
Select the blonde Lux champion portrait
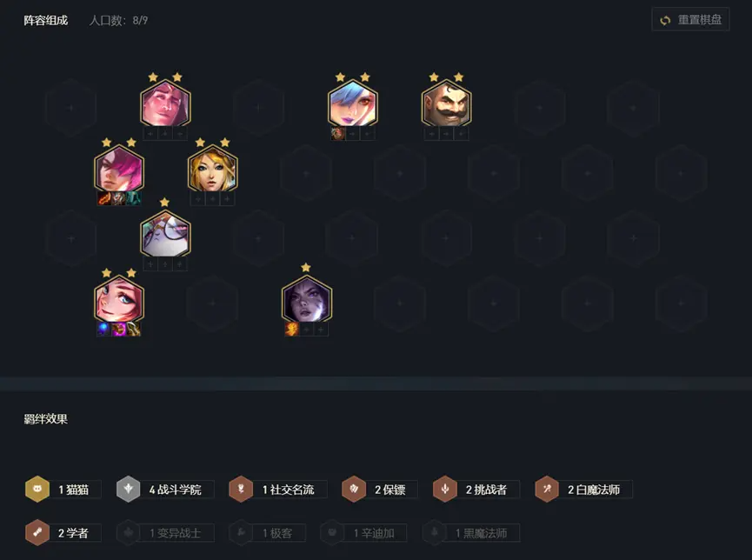coord(212,170)
